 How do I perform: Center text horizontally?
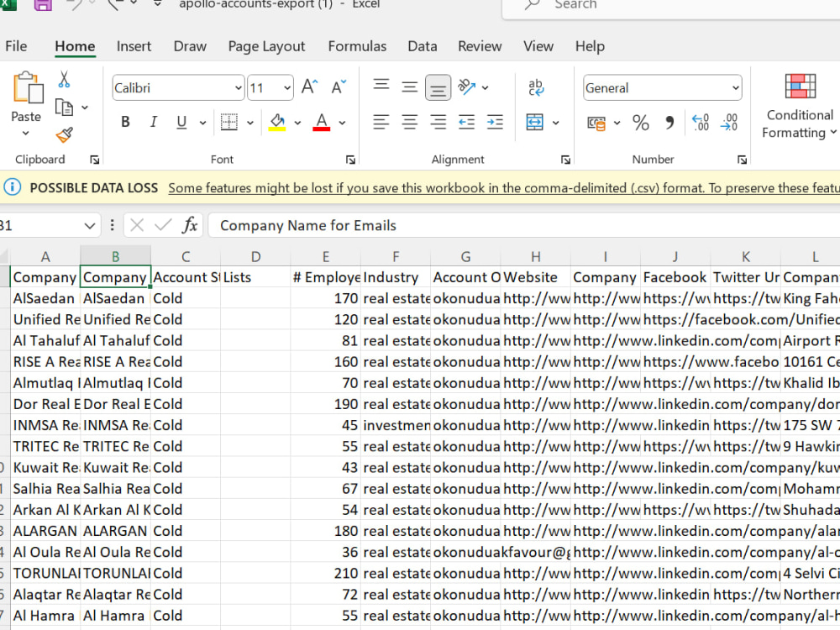tap(409, 122)
